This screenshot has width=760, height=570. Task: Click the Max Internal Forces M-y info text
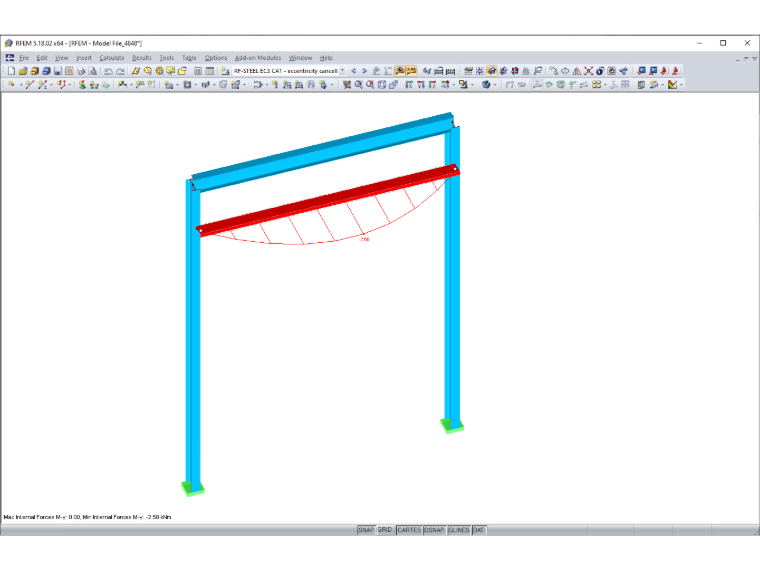pyautogui.click(x=87, y=517)
